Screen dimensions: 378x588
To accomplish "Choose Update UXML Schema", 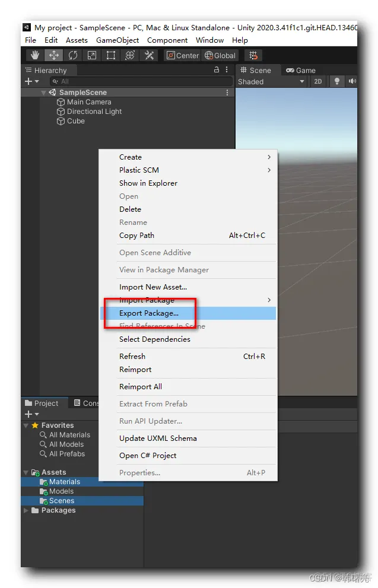I will coord(188,438).
